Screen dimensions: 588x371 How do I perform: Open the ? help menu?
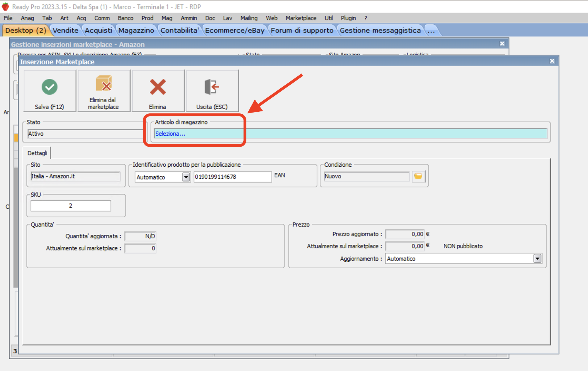[366, 18]
